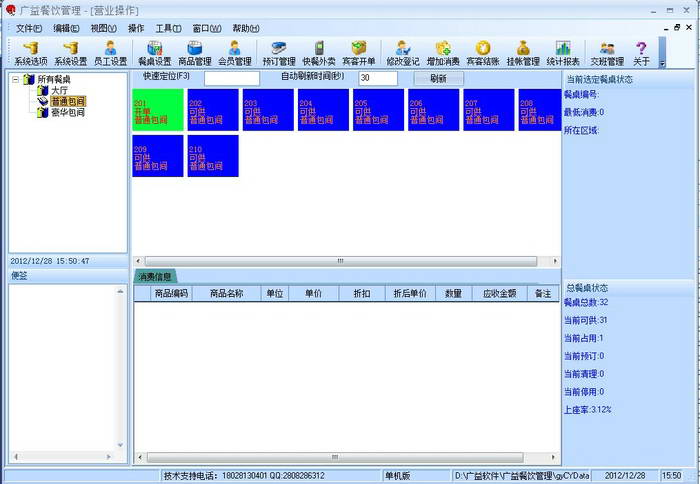This screenshot has height=484, width=700.
Task: Open 商品管理 toolbar icon
Action: (x=195, y=53)
